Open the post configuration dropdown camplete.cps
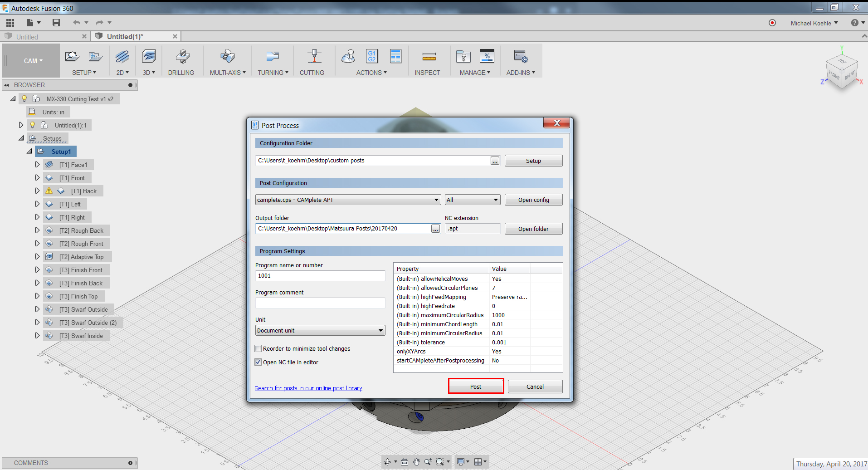This screenshot has width=868, height=470. (x=348, y=200)
